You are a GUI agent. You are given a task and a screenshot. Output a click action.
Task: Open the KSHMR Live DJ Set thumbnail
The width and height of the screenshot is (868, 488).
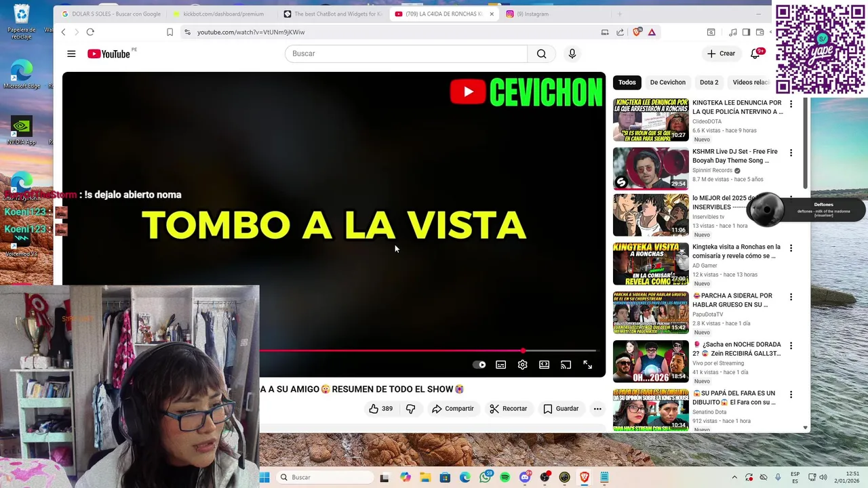(x=651, y=168)
